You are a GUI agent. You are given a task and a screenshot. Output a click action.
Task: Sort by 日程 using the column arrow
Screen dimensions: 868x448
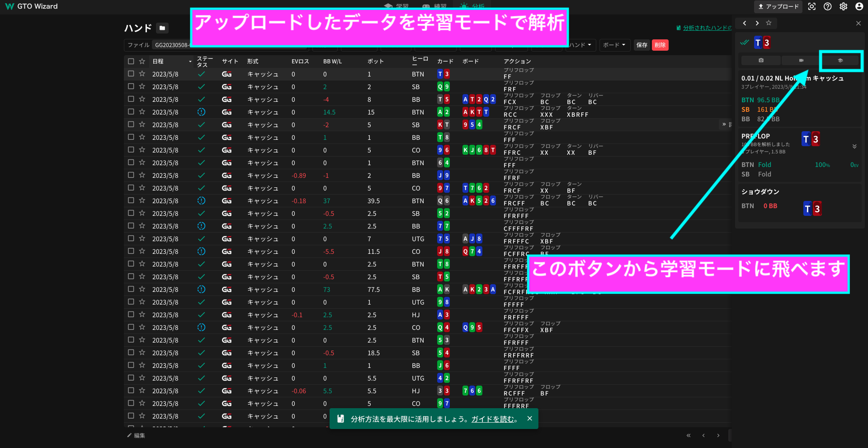click(x=190, y=62)
